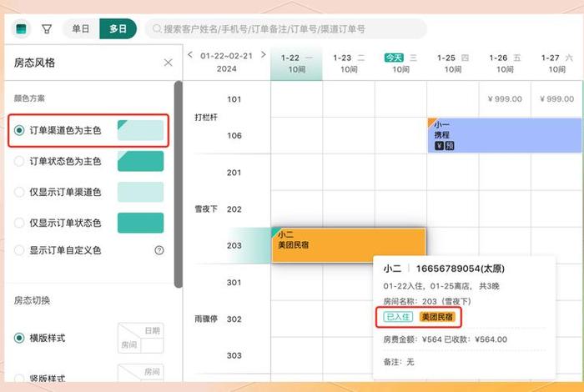Click room type 打栏杆 label

pos(206,118)
